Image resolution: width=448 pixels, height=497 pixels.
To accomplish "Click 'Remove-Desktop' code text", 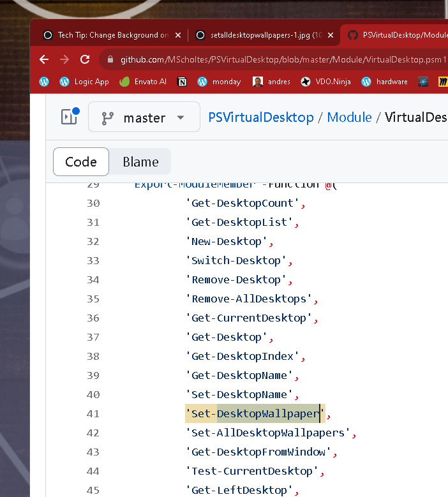I will 236,280.
